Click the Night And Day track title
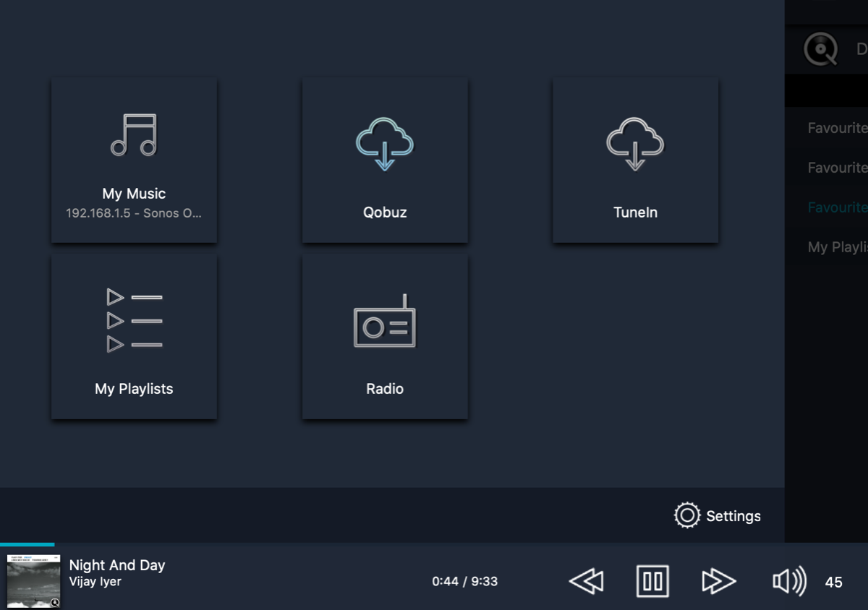 pyautogui.click(x=117, y=565)
